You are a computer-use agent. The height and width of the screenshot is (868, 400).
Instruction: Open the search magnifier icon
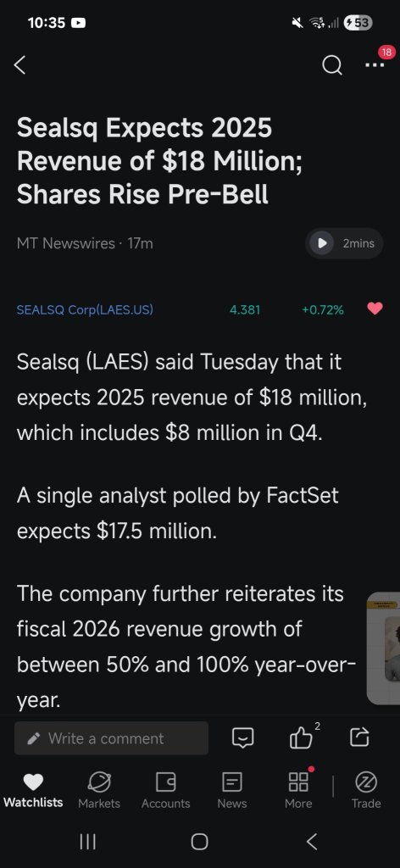pos(332,66)
